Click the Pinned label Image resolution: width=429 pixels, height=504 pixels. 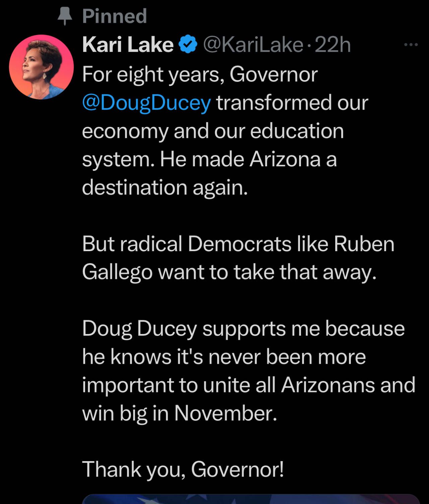[114, 16]
